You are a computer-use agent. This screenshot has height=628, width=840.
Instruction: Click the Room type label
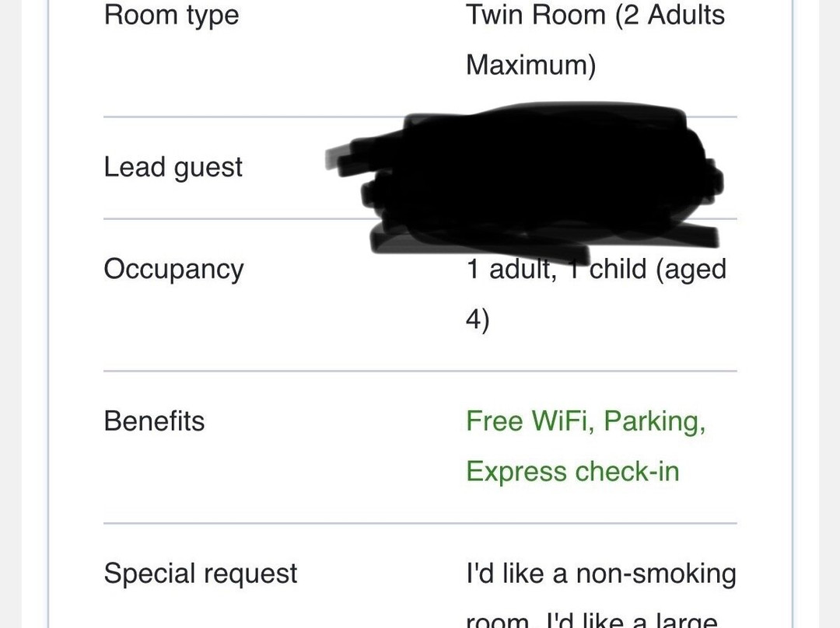pyautogui.click(x=171, y=16)
